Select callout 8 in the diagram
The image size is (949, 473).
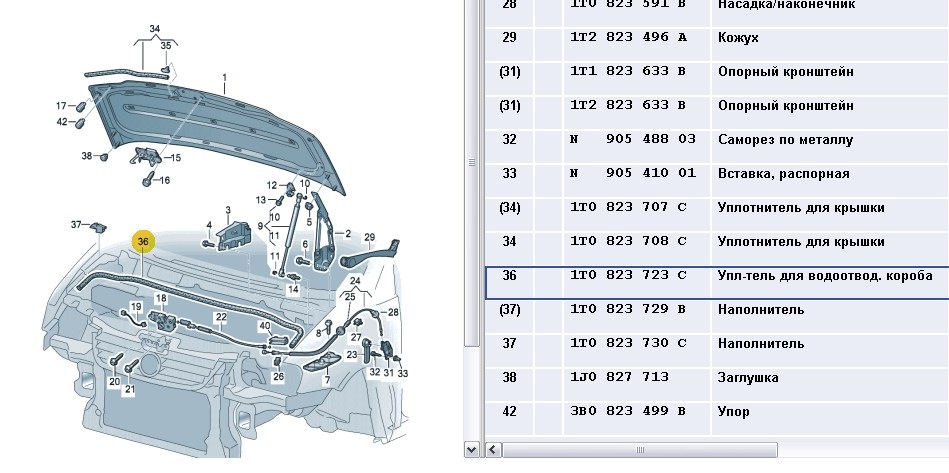319,333
